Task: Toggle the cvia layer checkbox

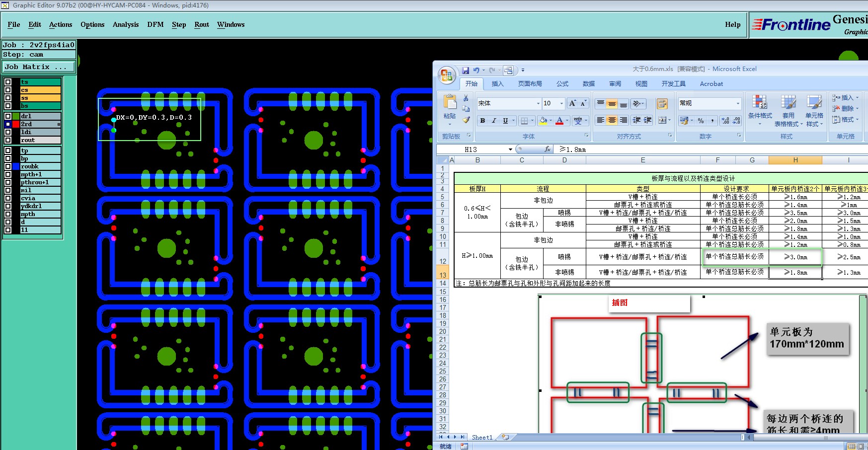Action: (8, 198)
